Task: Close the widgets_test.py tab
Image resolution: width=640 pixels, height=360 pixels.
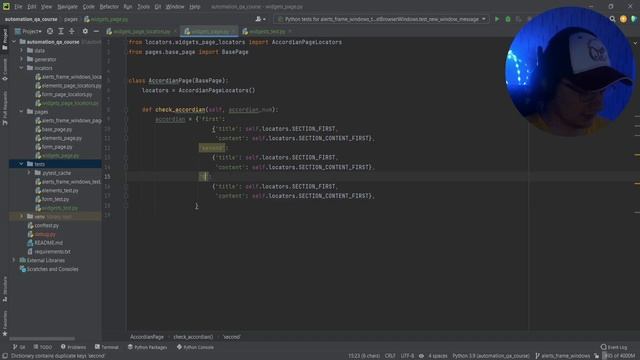Action: coord(290,31)
